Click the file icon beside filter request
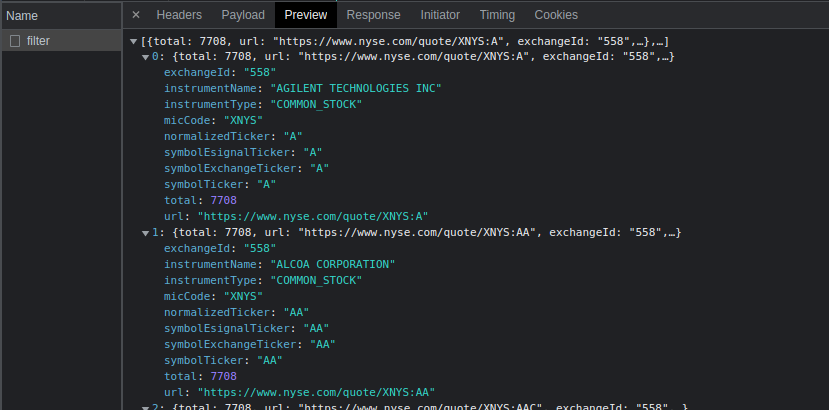This screenshot has height=410, width=829. pos(15,41)
